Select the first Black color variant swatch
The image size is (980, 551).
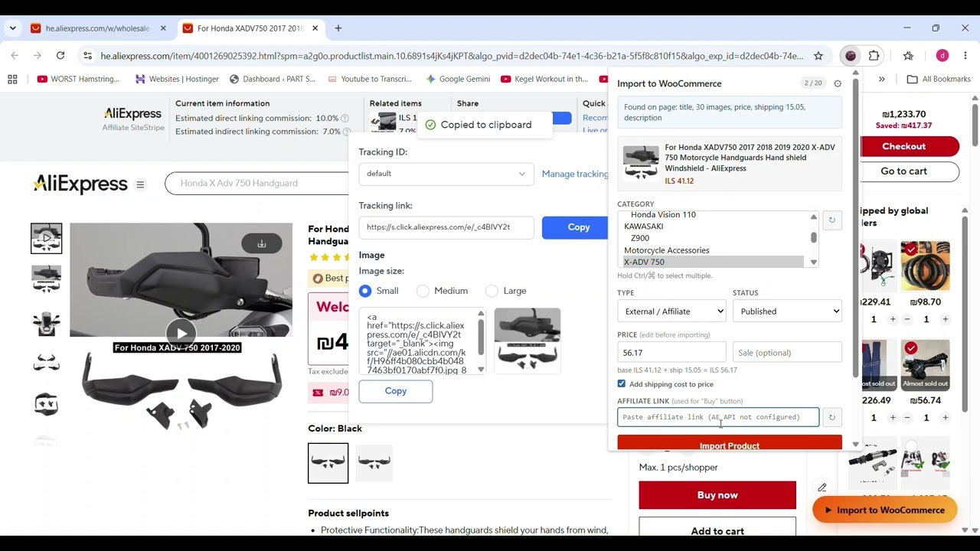tap(328, 463)
